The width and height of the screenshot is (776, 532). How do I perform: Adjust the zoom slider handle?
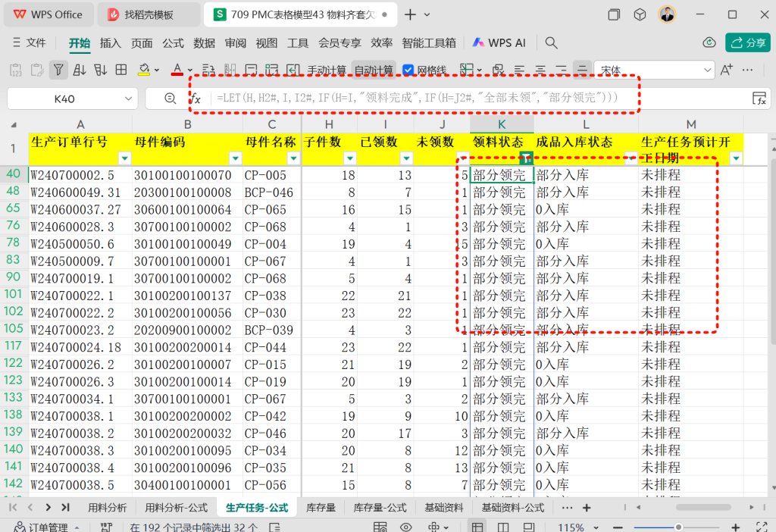coord(678,527)
